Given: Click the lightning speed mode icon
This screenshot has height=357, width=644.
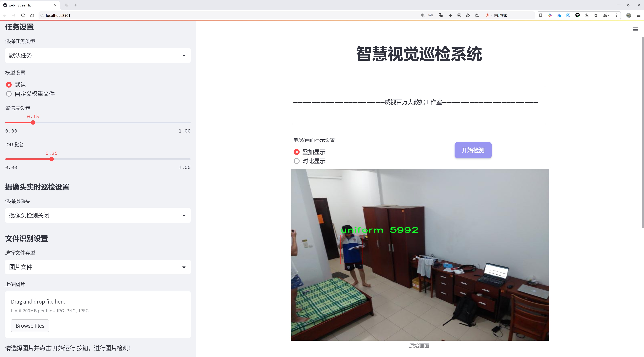Looking at the screenshot, I should pos(450,15).
